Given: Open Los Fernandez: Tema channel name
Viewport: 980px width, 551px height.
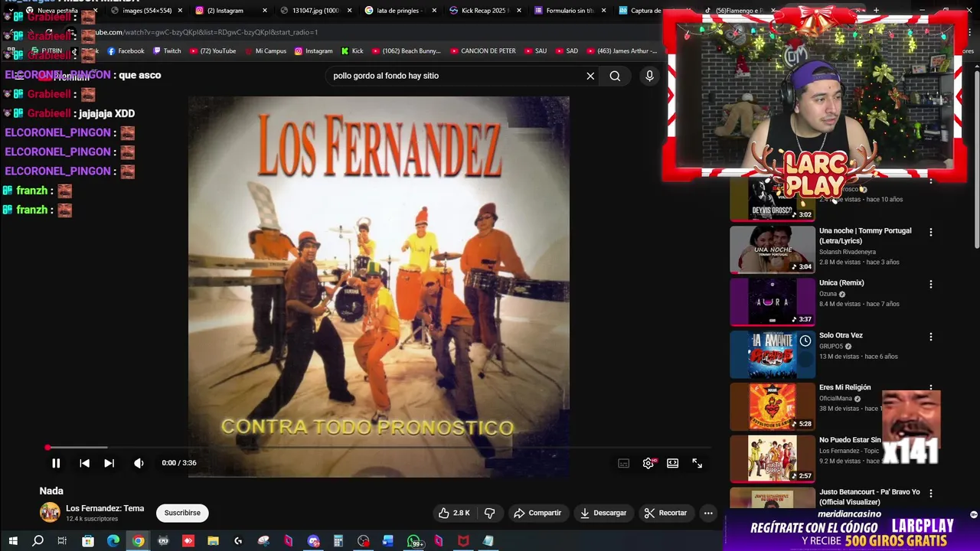Looking at the screenshot, I should pyautogui.click(x=105, y=508).
